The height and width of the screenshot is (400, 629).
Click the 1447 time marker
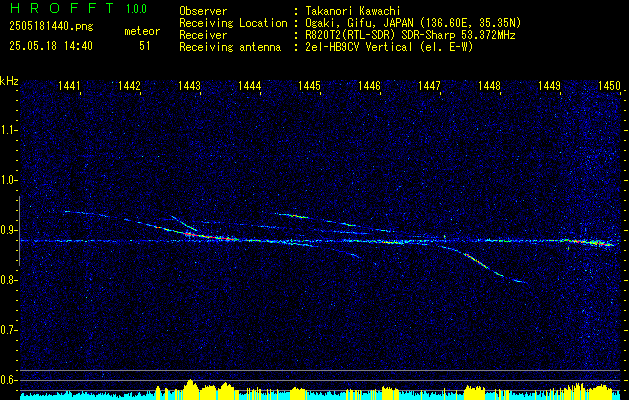[429, 85]
